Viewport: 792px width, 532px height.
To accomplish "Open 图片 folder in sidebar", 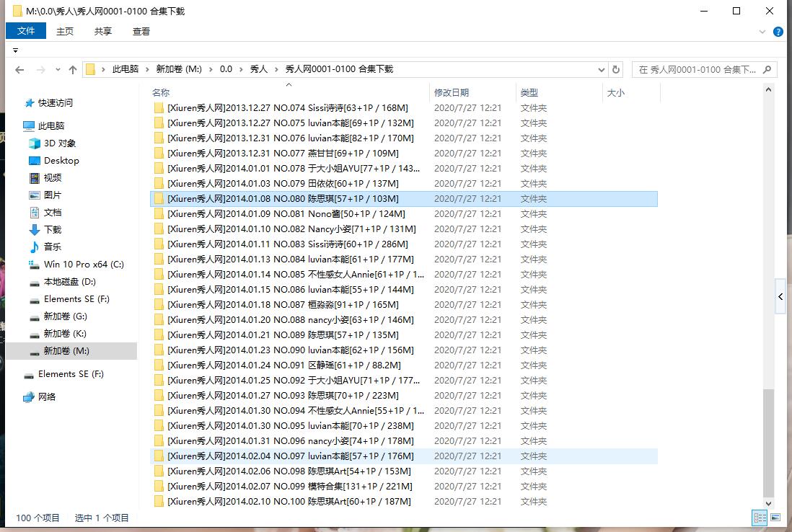I will tap(45, 195).
